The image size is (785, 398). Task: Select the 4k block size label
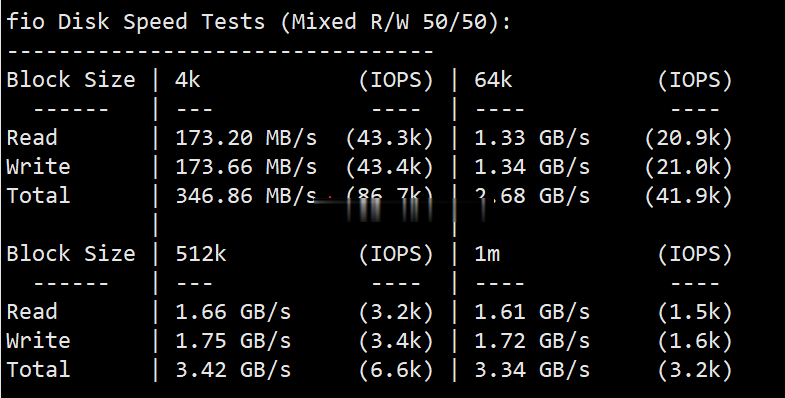coord(188,80)
